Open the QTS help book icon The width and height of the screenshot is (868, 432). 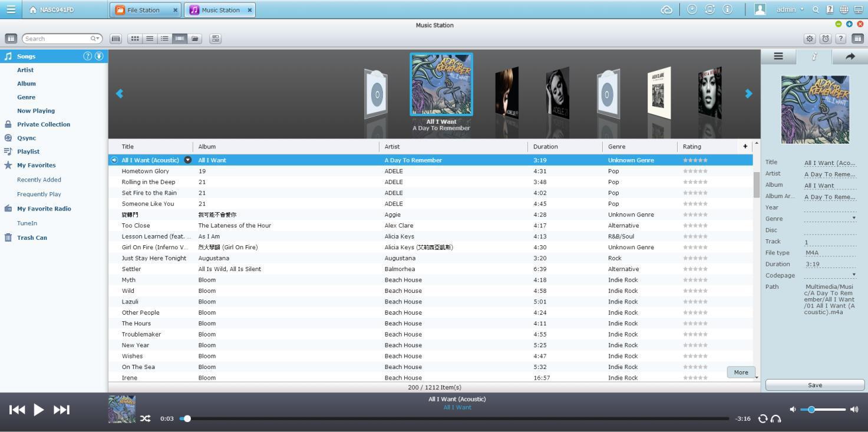click(x=830, y=9)
